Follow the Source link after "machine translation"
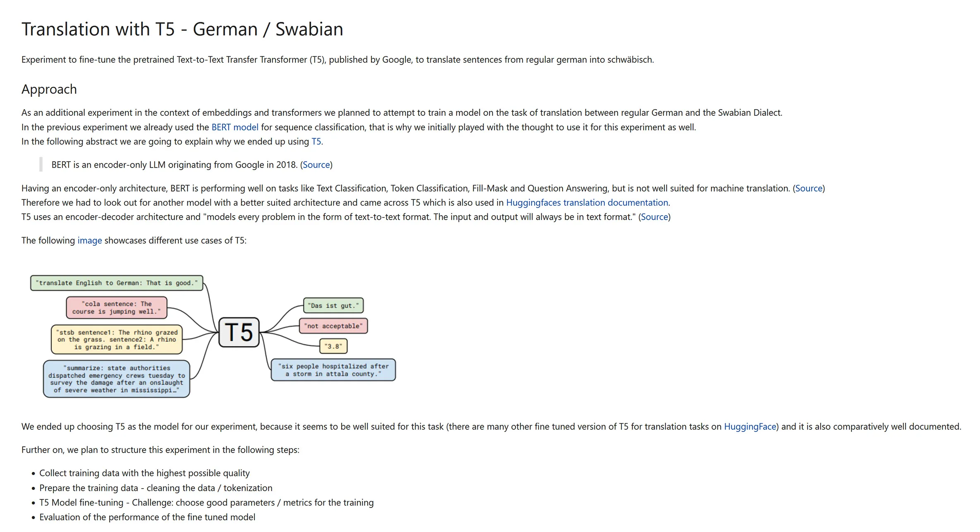Screen dimensions: 980x532 (x=808, y=189)
